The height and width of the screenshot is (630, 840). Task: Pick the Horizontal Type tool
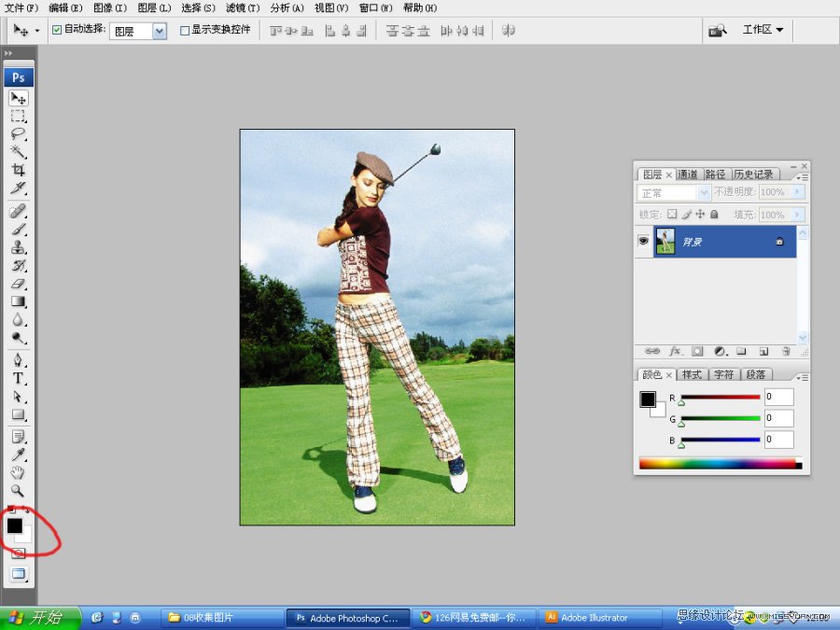18,378
